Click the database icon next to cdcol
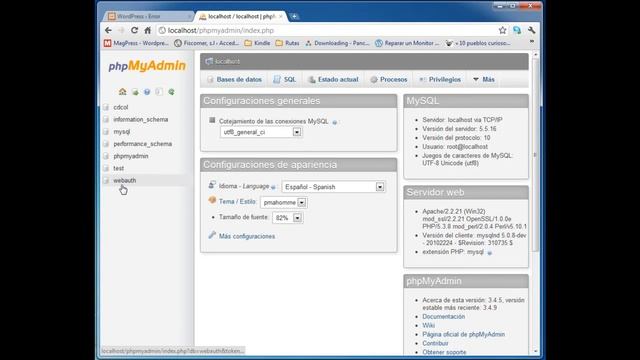Image resolution: width=640 pixels, height=360 pixels. click(106, 107)
